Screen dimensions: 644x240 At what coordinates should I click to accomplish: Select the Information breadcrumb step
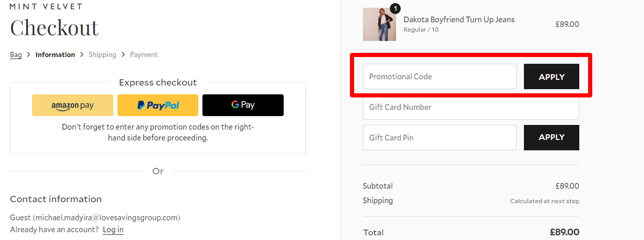click(x=55, y=55)
